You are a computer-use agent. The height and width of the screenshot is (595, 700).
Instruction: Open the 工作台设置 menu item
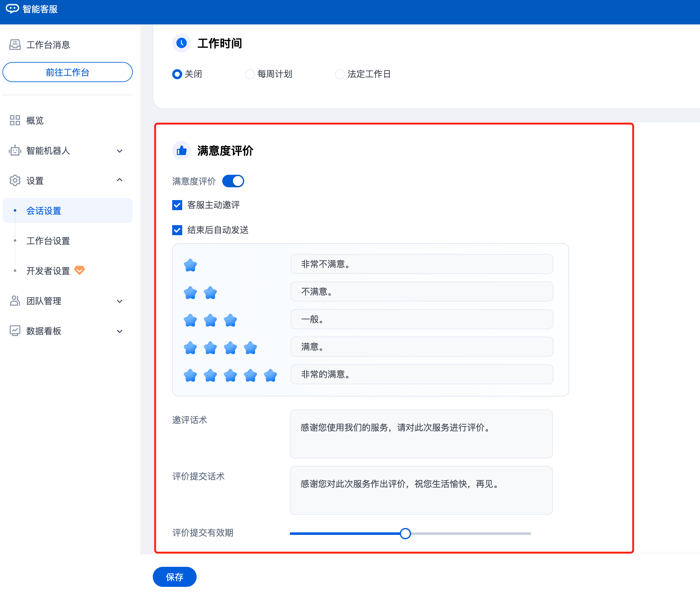[x=48, y=241]
